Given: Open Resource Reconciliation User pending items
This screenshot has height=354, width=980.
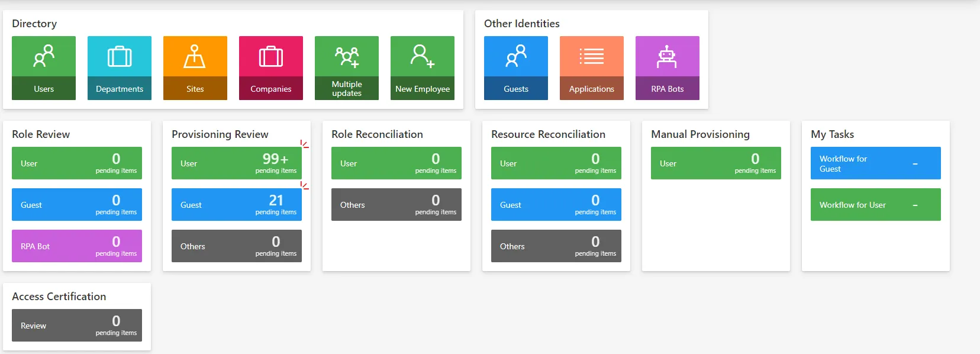Looking at the screenshot, I should (556, 163).
